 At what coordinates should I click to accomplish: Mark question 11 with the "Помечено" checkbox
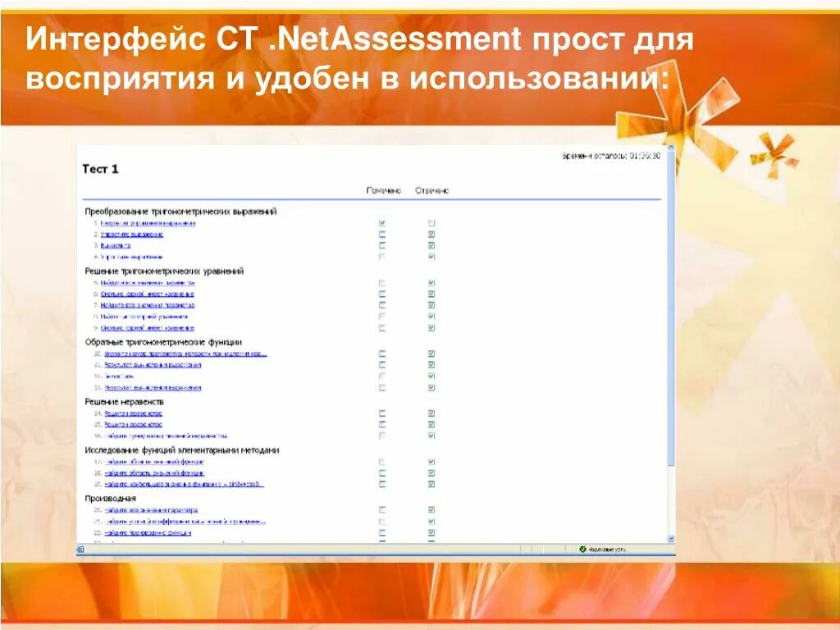pos(382,365)
